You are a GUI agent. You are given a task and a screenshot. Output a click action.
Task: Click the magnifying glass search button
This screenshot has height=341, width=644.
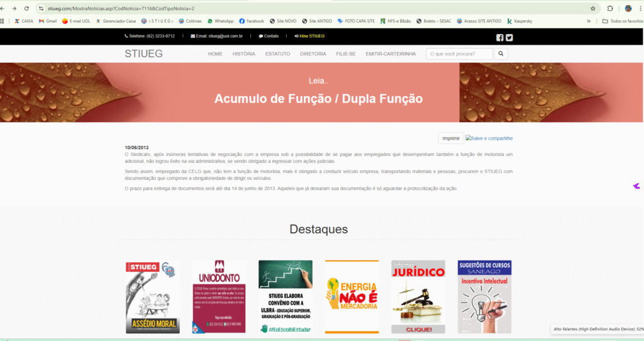(x=501, y=54)
